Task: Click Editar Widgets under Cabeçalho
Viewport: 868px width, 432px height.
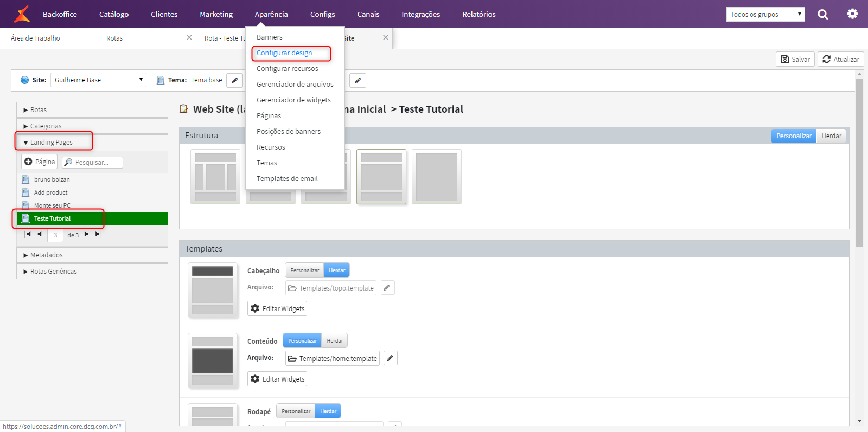Action: coord(277,308)
